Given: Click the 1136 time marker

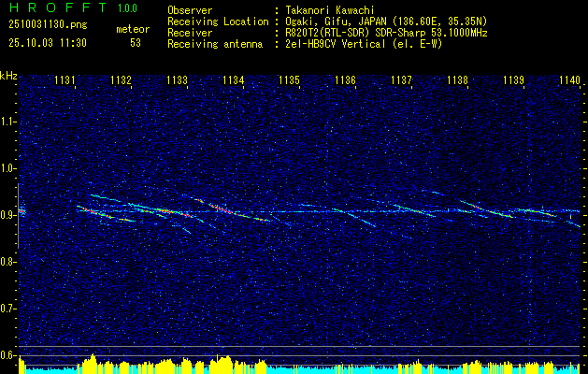Looking at the screenshot, I should 345,79.
